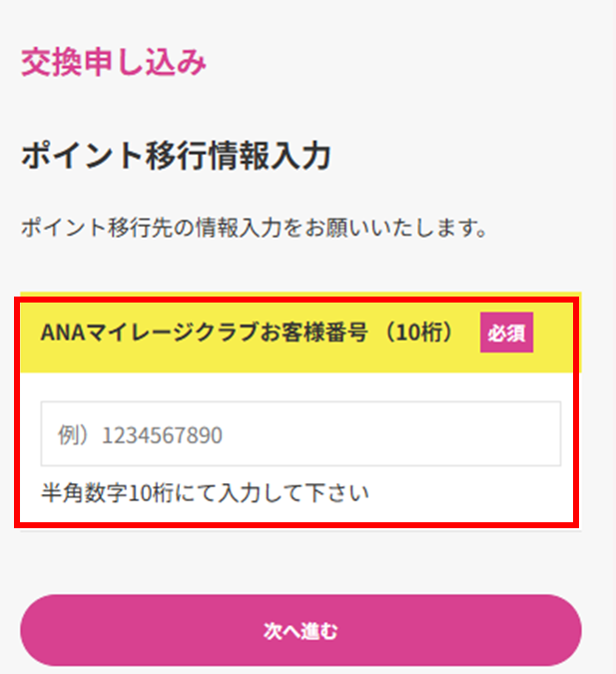This screenshot has width=616, height=674.
Task: Click the white form area below the input
Action: coord(469,499)
